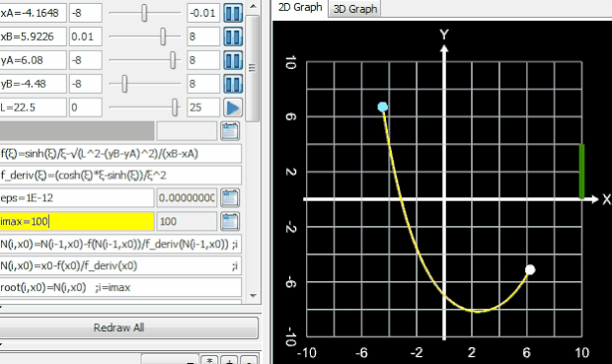This screenshot has width=612, height=364.
Task: Set the yA maximum field showing 8
Action: point(203,60)
